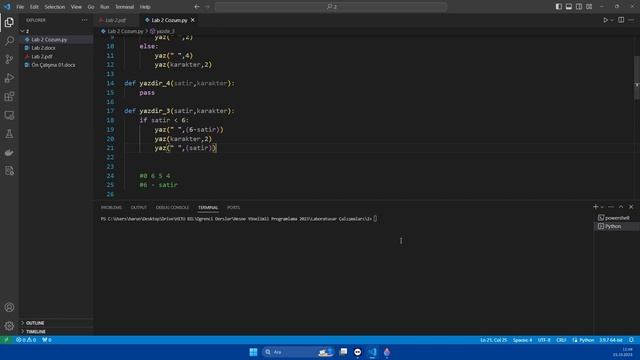Change CRLF end of line sequence
The width and height of the screenshot is (640, 360).
[561, 340]
